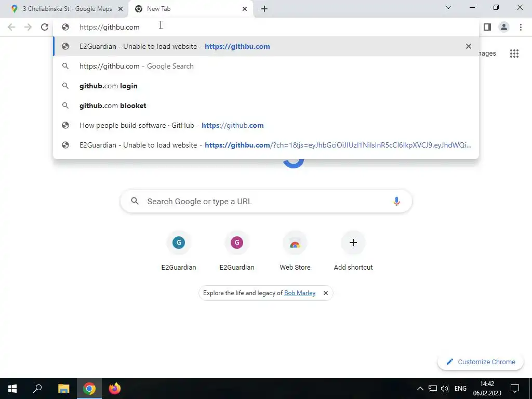
Task: Click the 'Search Google or type a URL' box
Action: 266,201
